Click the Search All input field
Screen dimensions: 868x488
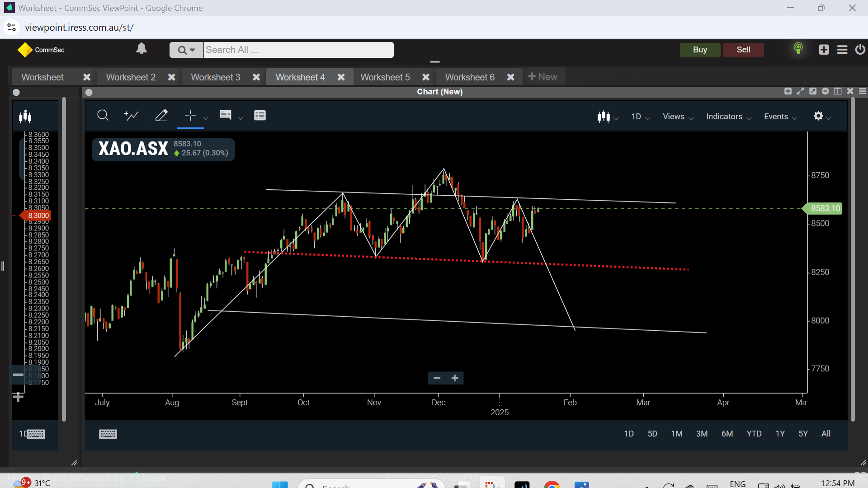[298, 50]
